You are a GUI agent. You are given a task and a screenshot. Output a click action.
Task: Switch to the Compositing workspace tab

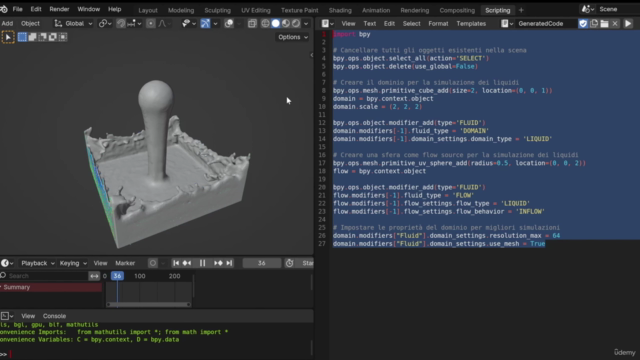click(x=457, y=10)
